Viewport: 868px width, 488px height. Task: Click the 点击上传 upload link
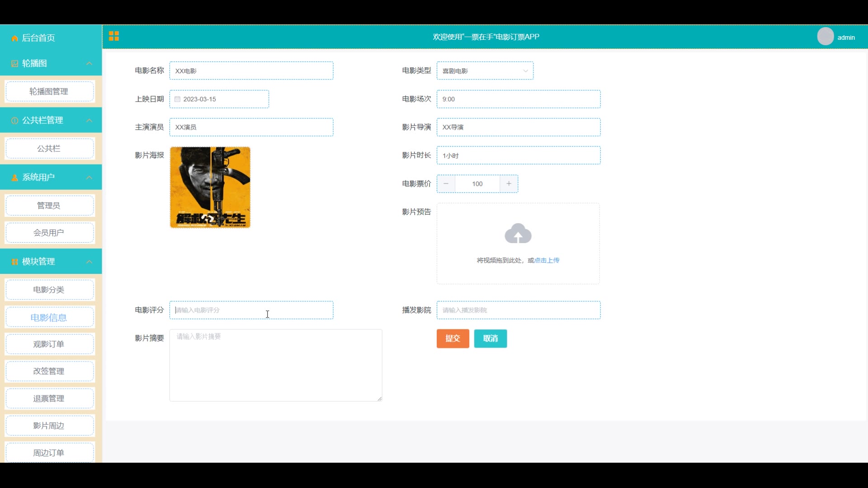point(547,260)
